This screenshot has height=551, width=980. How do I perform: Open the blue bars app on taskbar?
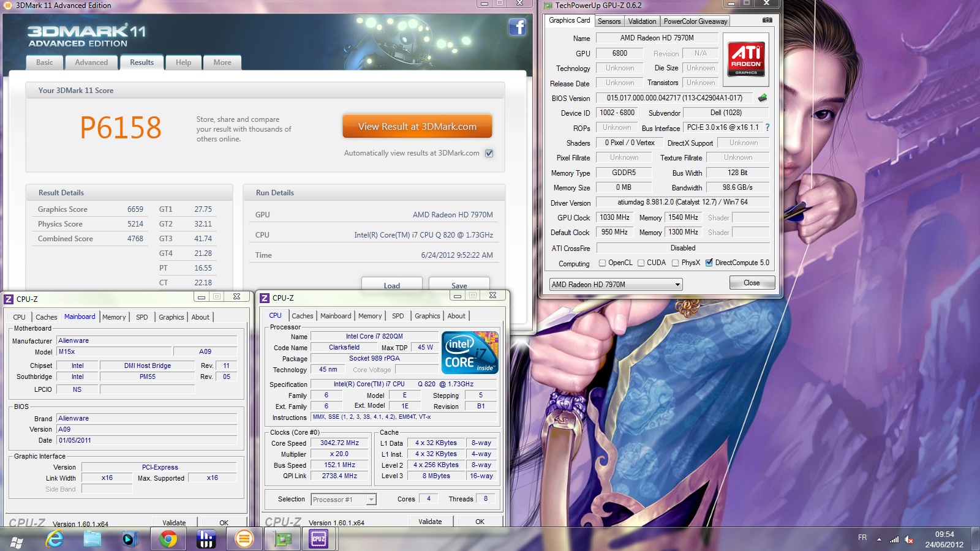tap(206, 539)
